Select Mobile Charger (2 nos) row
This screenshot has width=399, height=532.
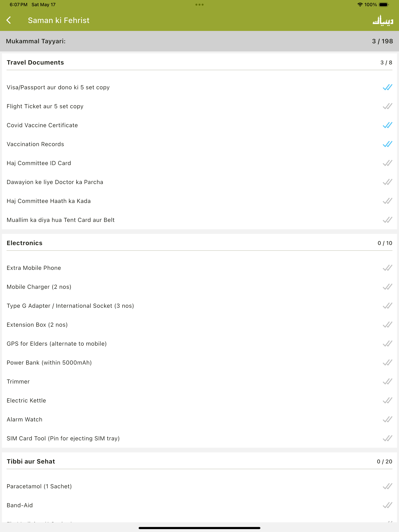(x=199, y=287)
